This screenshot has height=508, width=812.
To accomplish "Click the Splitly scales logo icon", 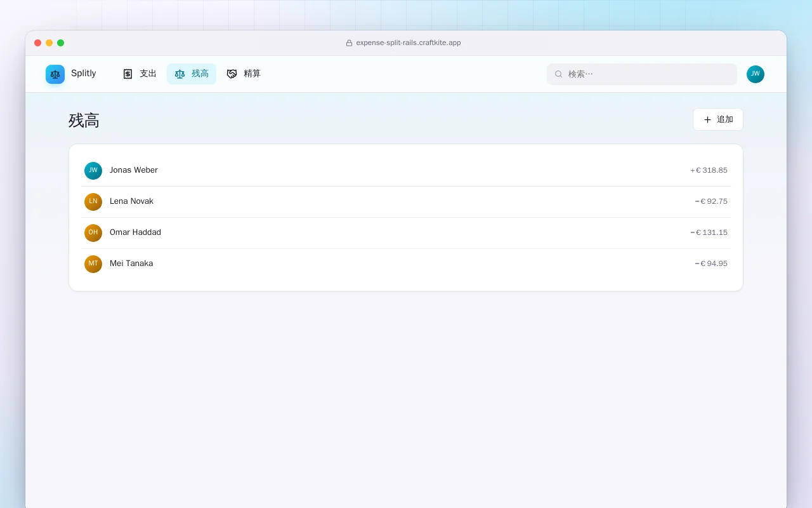I will click(x=55, y=74).
